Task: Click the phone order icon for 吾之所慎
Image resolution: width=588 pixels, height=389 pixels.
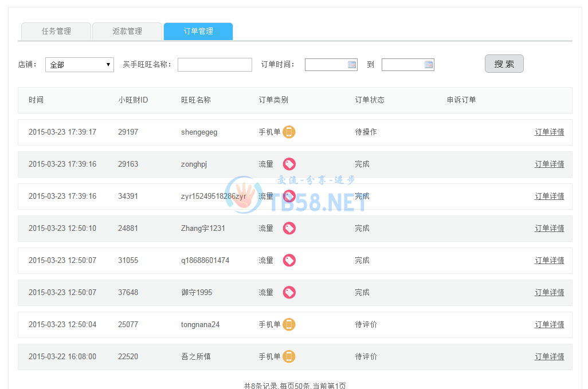Action: [289, 357]
